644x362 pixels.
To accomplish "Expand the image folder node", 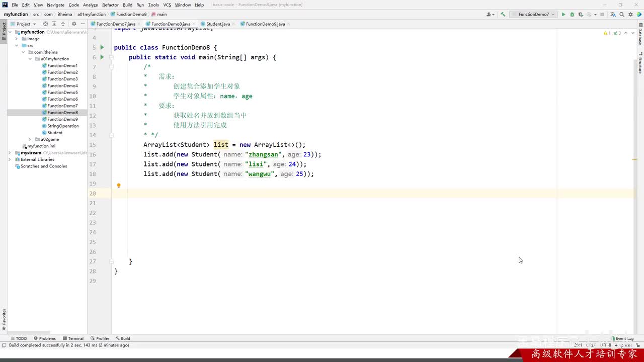I will pos(17,39).
